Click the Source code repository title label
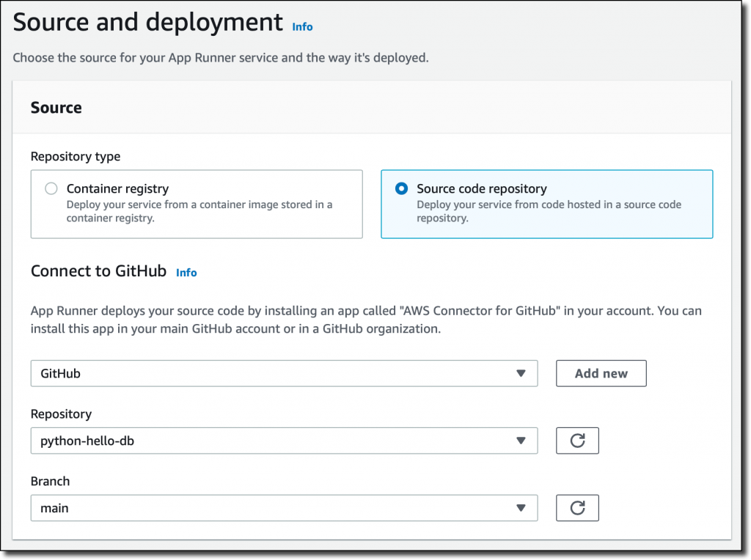This screenshot has height=560, width=751. (482, 188)
